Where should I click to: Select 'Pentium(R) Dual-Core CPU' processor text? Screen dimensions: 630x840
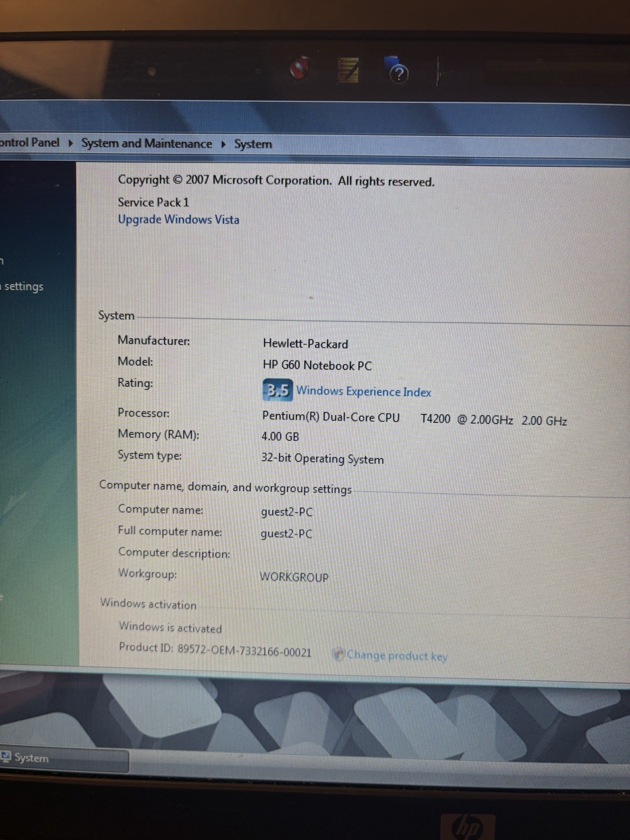pos(331,417)
